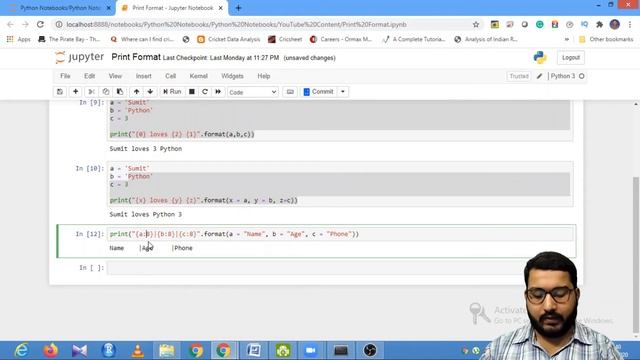
Task: Click the Trusted notebook indicator
Action: [x=519, y=76]
